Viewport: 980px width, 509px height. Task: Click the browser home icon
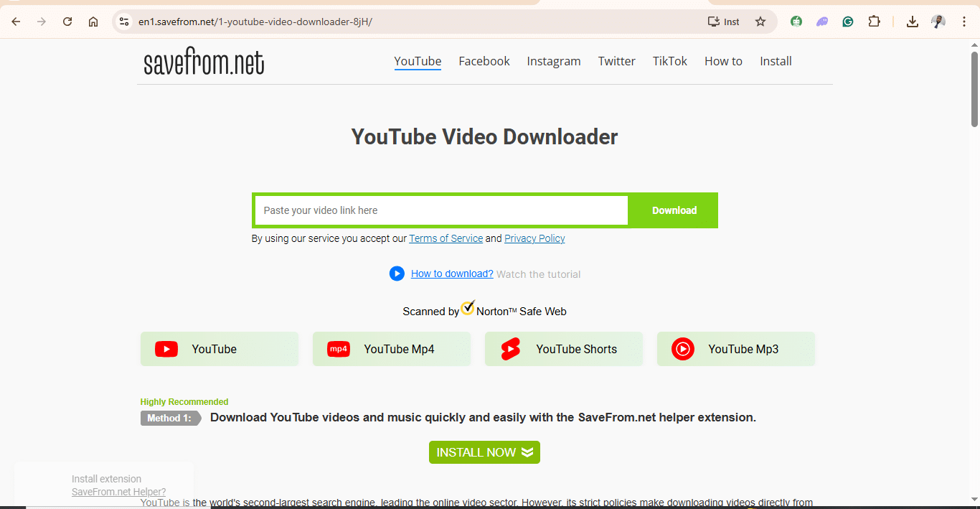[93, 22]
